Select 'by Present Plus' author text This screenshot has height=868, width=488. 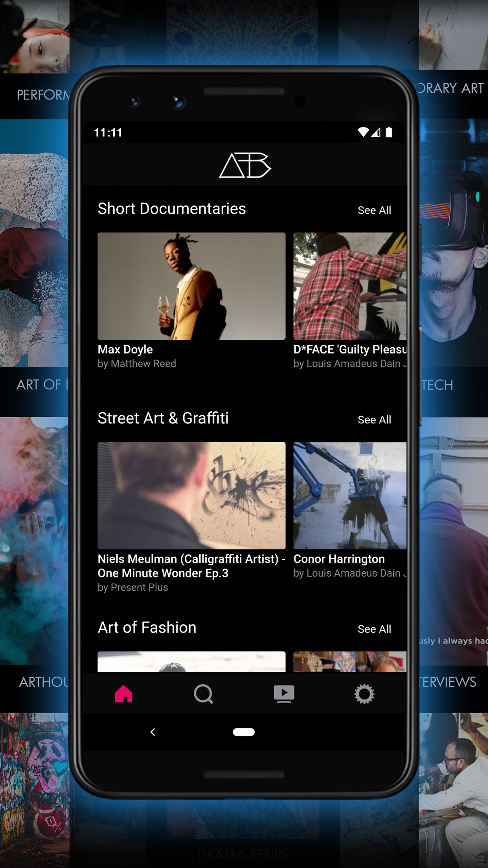(133, 588)
